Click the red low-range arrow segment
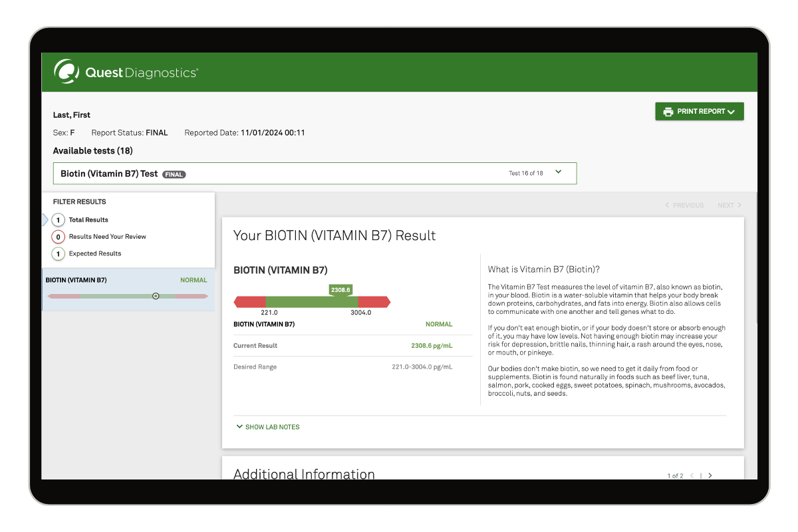The image size is (798, 532). click(249, 302)
